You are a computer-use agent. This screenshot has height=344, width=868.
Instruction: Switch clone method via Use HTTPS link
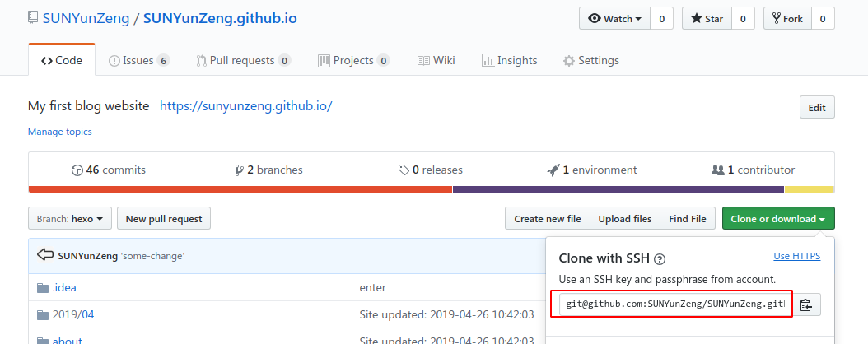[796, 256]
